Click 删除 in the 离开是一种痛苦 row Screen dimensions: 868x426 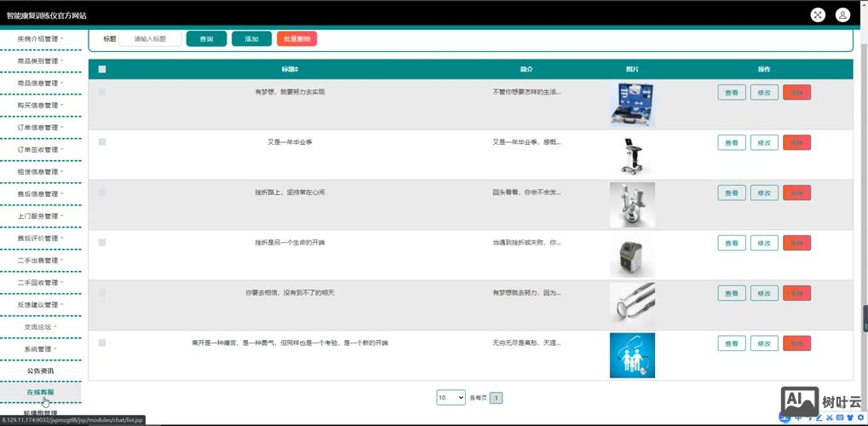point(797,343)
